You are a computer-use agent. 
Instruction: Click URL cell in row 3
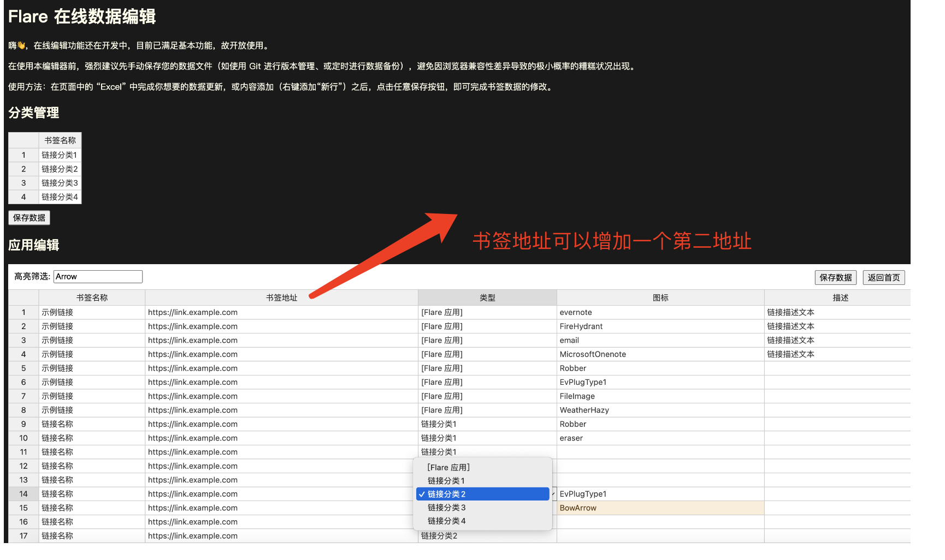[281, 340]
